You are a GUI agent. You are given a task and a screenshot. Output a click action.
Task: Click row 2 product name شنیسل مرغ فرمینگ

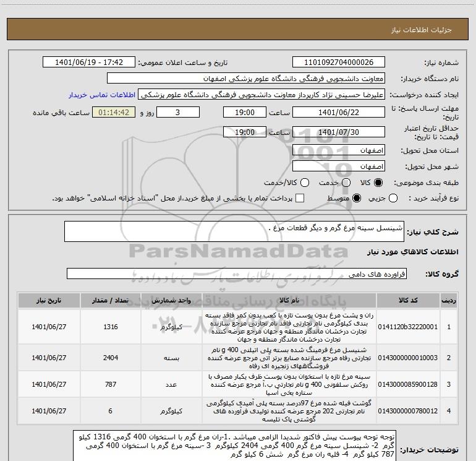tap(289, 358)
